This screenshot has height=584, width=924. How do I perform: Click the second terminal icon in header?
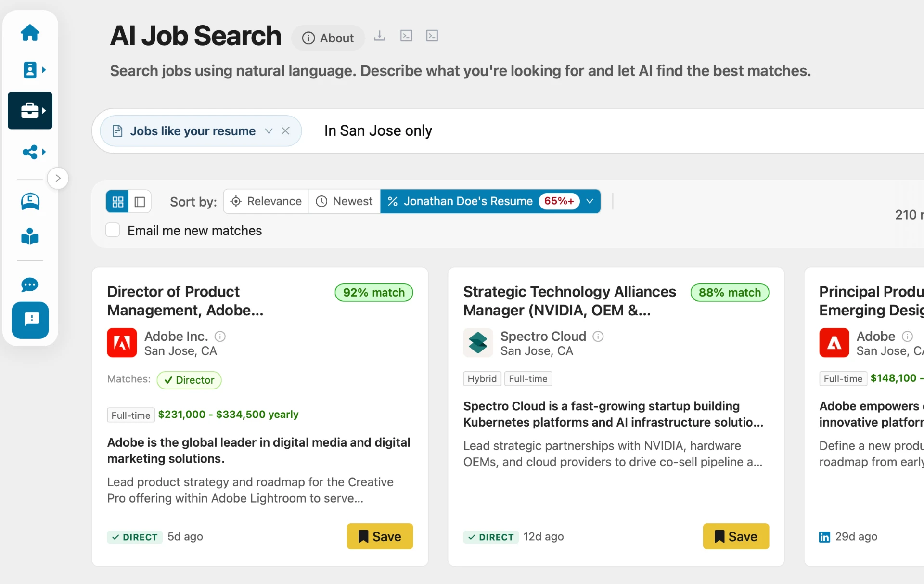click(x=432, y=36)
